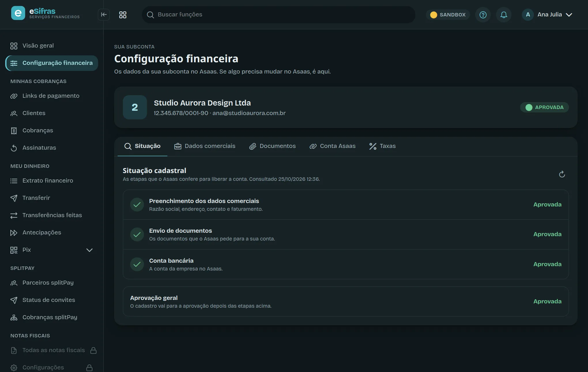Open the Taxas tab
The width and height of the screenshot is (588, 372).
tap(382, 146)
